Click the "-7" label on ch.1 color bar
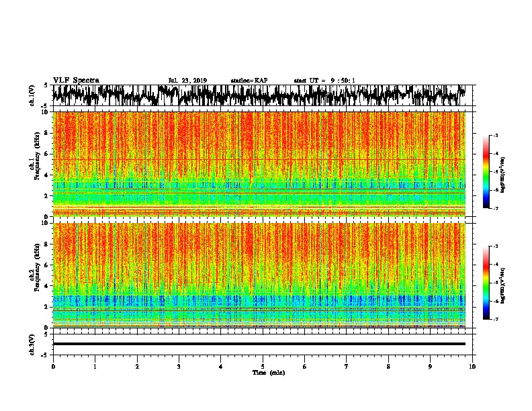The width and height of the screenshot is (532, 411). tap(495, 208)
